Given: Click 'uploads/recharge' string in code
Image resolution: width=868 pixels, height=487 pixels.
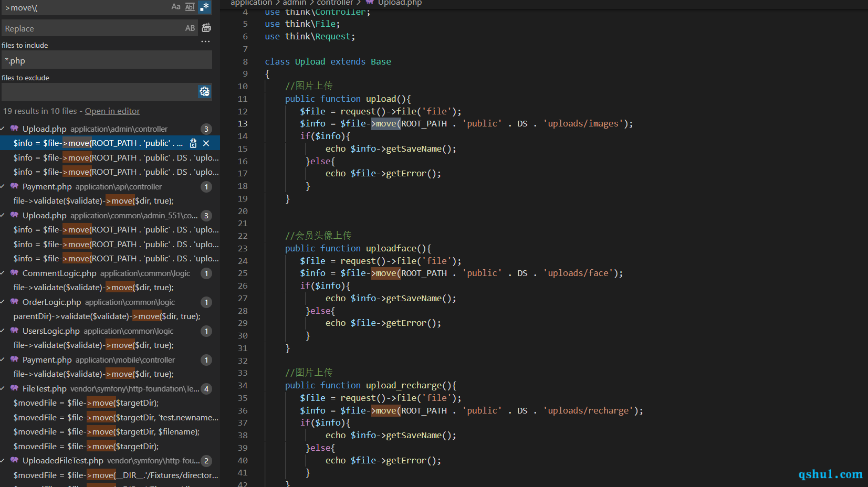Looking at the screenshot, I should click(588, 410).
